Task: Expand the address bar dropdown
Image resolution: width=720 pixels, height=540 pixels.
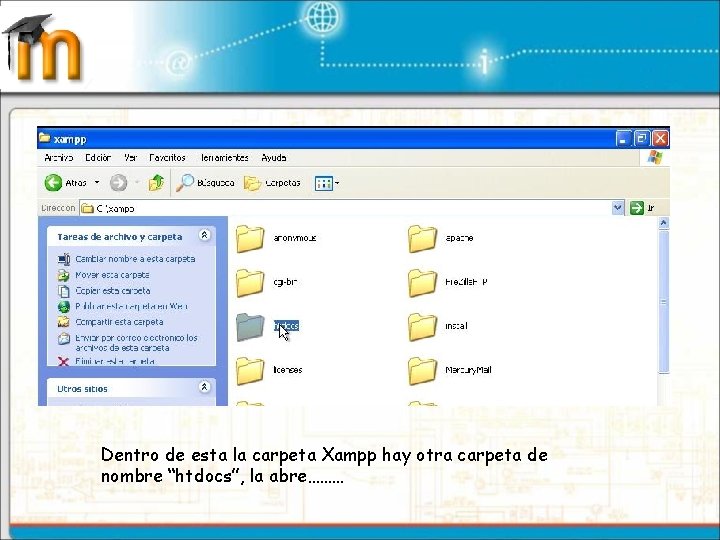Action: coord(618,208)
